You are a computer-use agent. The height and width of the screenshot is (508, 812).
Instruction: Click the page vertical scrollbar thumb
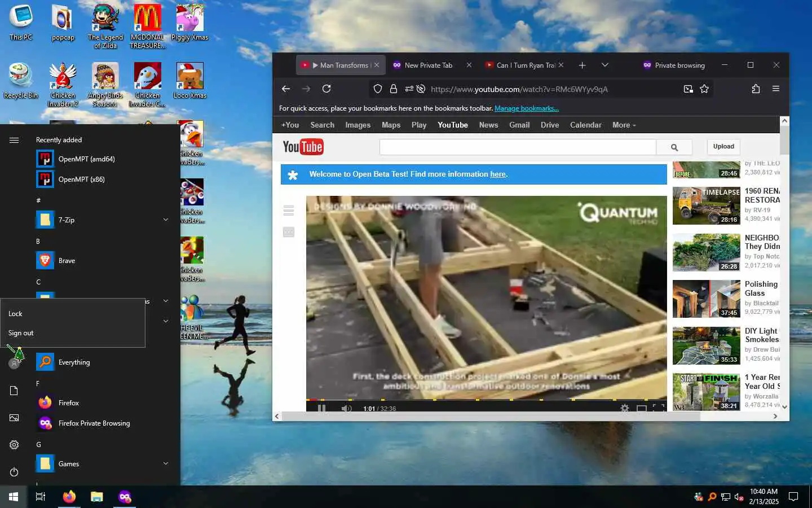[784, 140]
